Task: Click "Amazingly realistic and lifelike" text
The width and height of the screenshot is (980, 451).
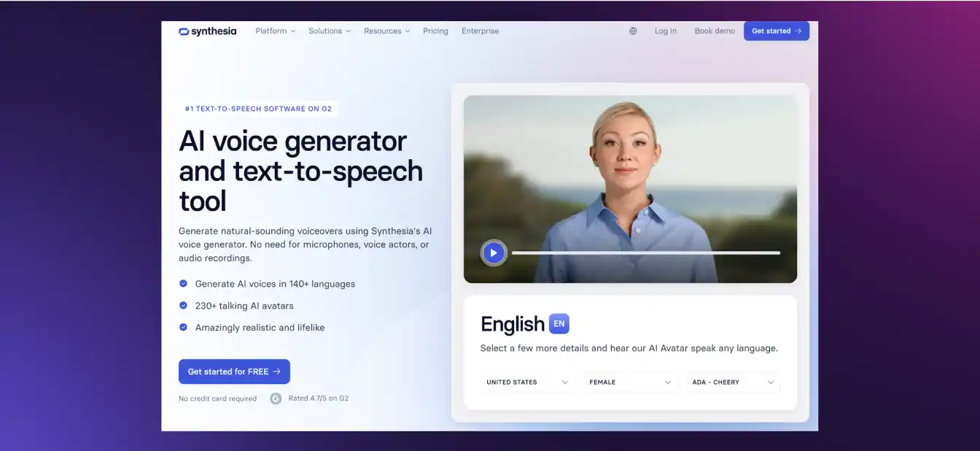Action: click(260, 328)
